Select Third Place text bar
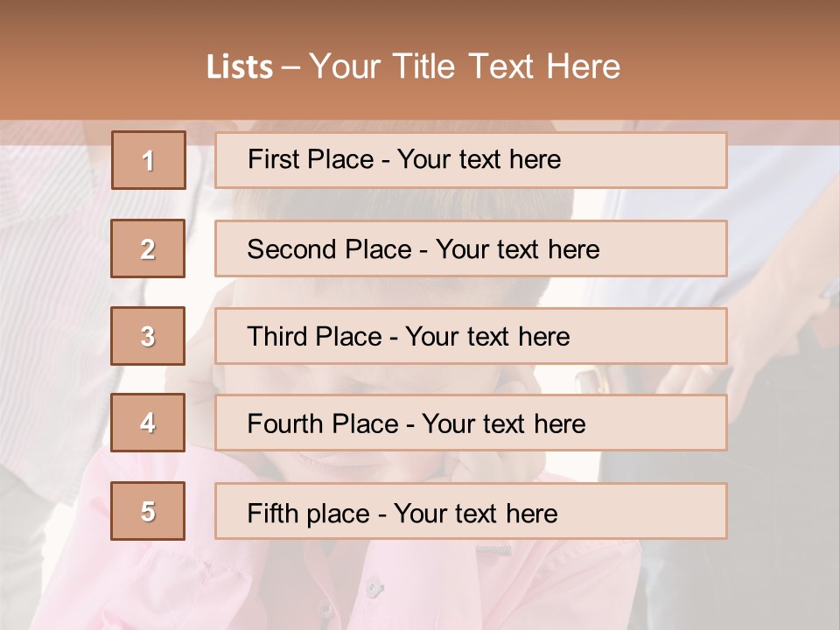 (471, 336)
